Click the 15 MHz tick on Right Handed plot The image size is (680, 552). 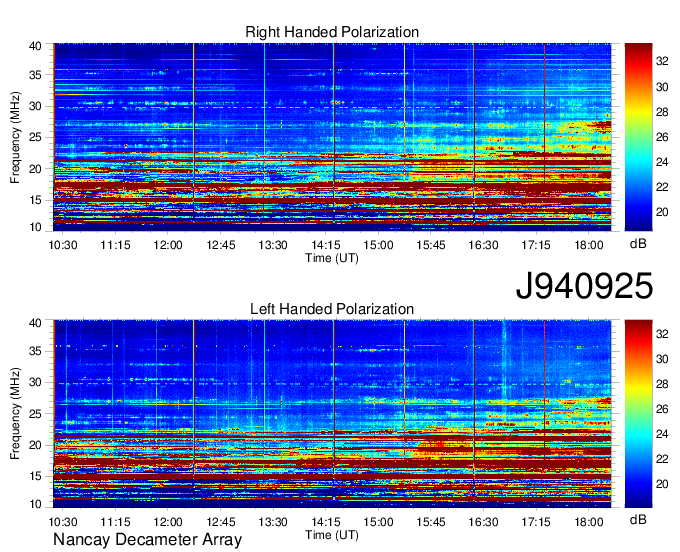click(35, 200)
